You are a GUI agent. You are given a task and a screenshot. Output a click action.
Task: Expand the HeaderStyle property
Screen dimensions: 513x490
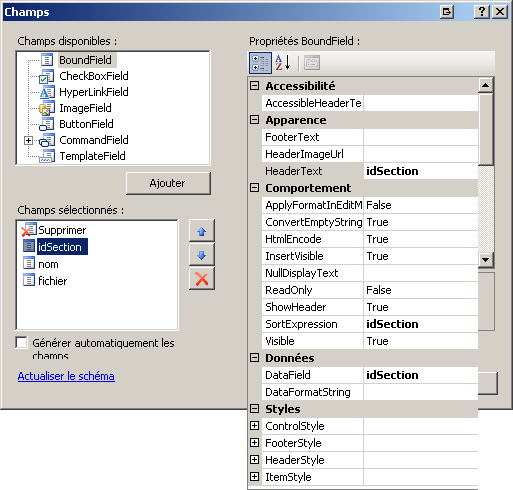point(254,460)
